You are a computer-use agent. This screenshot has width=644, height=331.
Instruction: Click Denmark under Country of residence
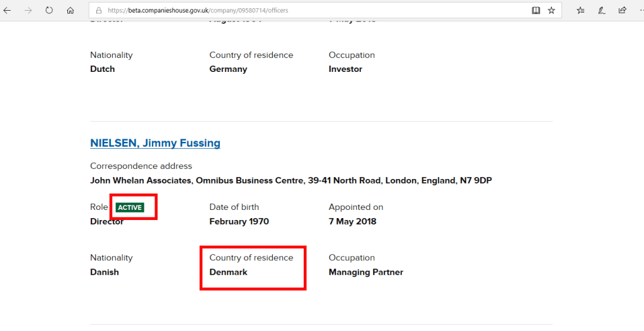[228, 272]
